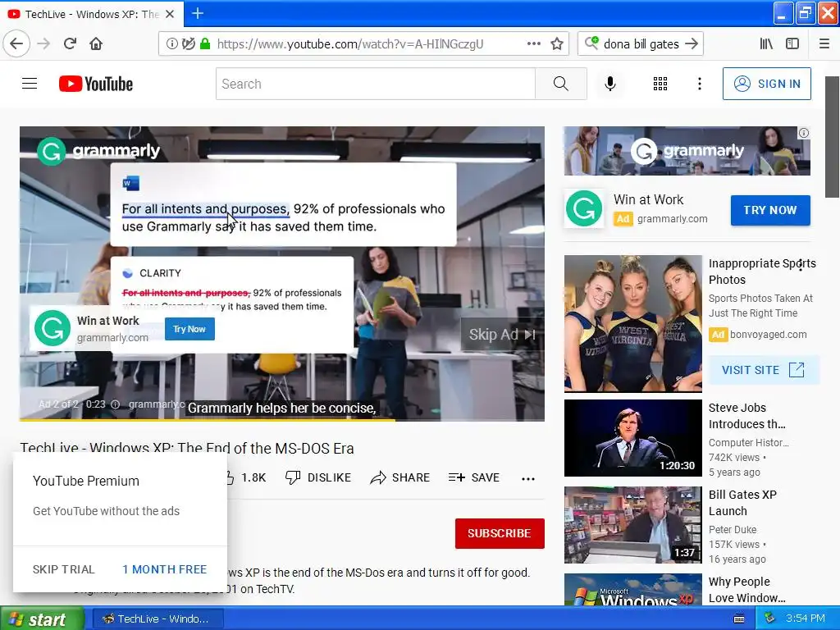This screenshot has height=630, width=840.
Task: Reload the page with the refresh icon
Action: pyautogui.click(x=70, y=43)
